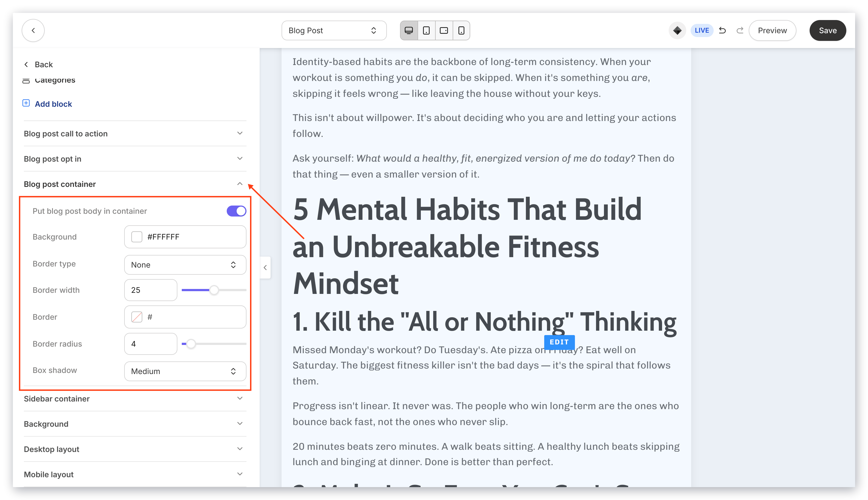Click the Categories block icon
868x500 pixels.
(x=26, y=81)
